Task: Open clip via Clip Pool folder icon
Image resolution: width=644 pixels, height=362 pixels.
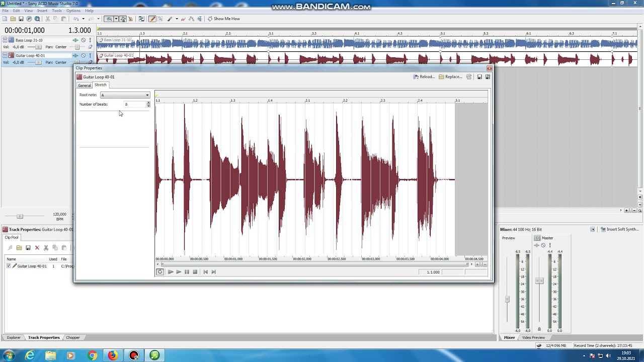Action: [x=19, y=247]
